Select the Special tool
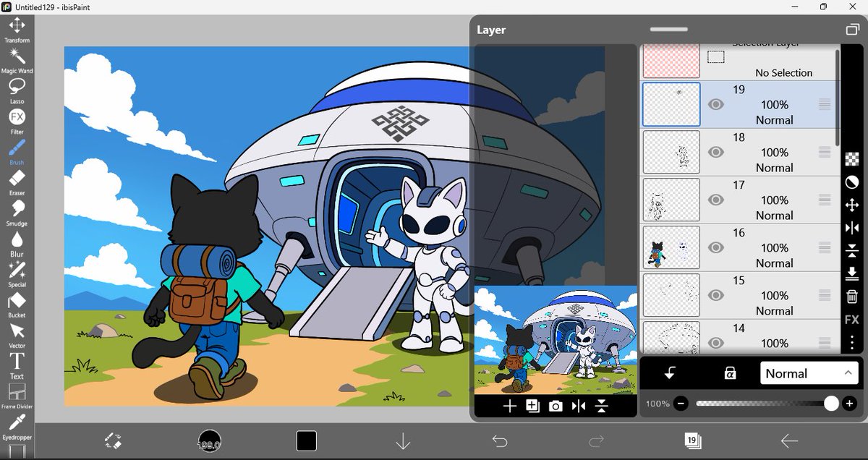The height and width of the screenshot is (460, 868). 17,273
